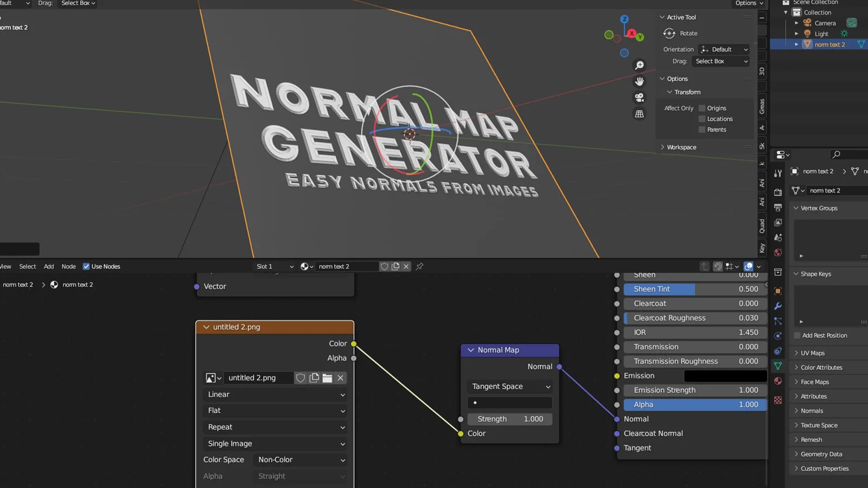Click the viewport zoom magnifier icon
The width and height of the screenshot is (868, 488).
[640, 65]
